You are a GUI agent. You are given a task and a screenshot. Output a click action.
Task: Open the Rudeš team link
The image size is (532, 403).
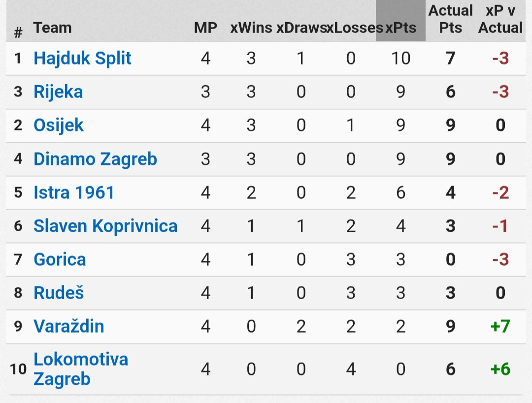point(58,293)
